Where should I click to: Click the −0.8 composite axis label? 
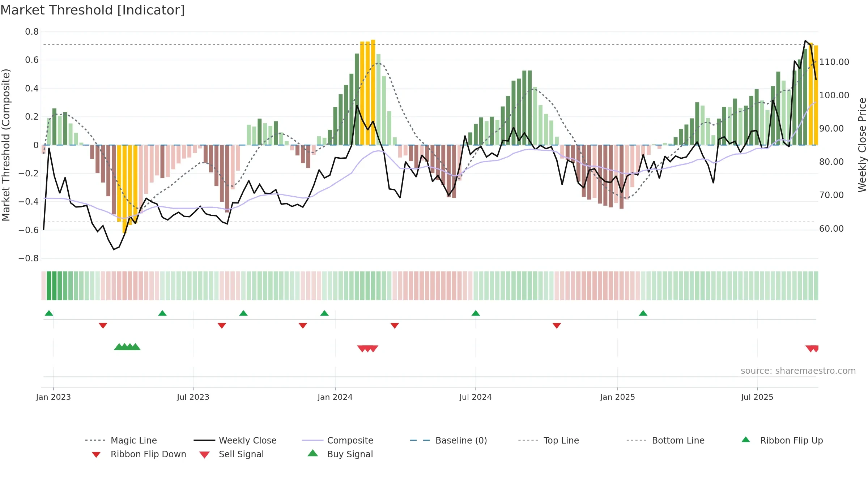29,258
